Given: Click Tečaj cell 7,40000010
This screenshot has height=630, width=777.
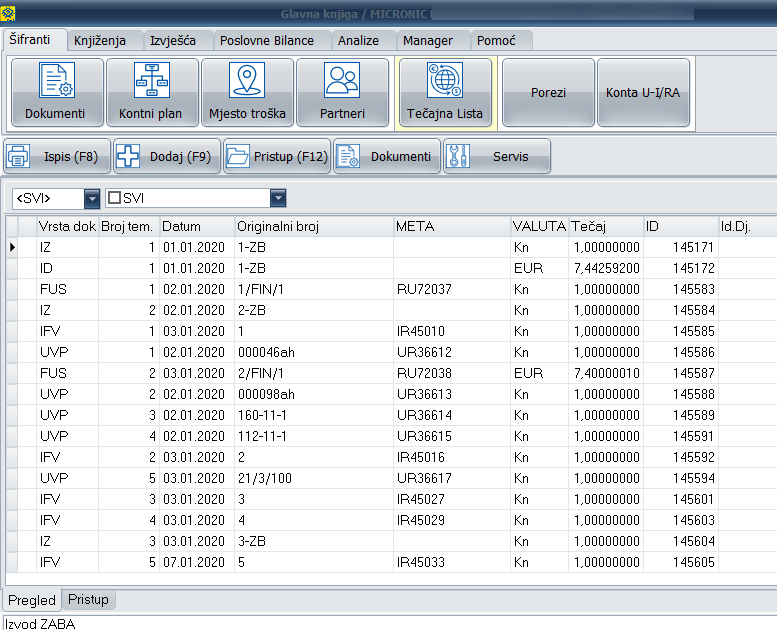Looking at the screenshot, I should point(606,373).
